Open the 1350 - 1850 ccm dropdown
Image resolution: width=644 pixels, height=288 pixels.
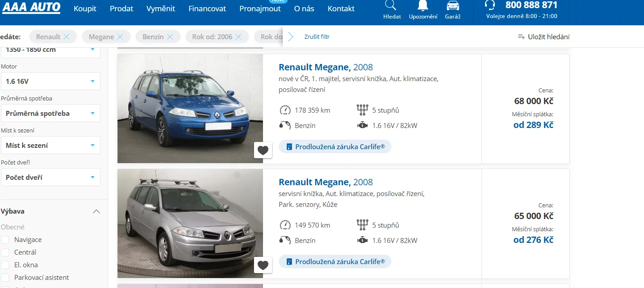tap(50, 51)
